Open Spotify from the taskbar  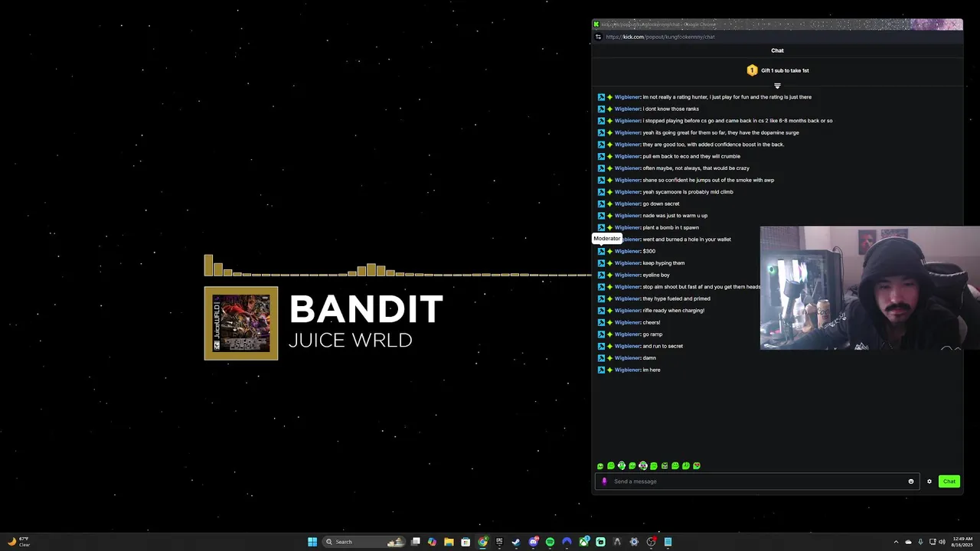[550, 542]
